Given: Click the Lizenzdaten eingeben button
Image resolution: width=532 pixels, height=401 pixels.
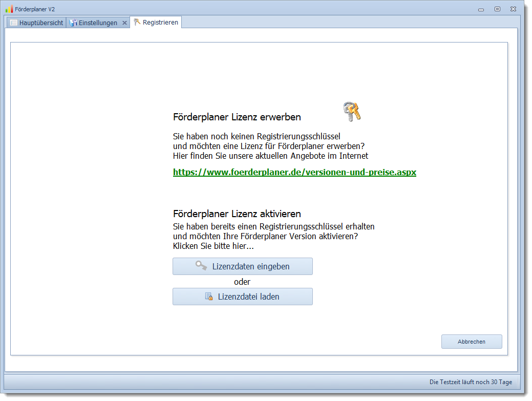Looking at the screenshot, I should (243, 266).
